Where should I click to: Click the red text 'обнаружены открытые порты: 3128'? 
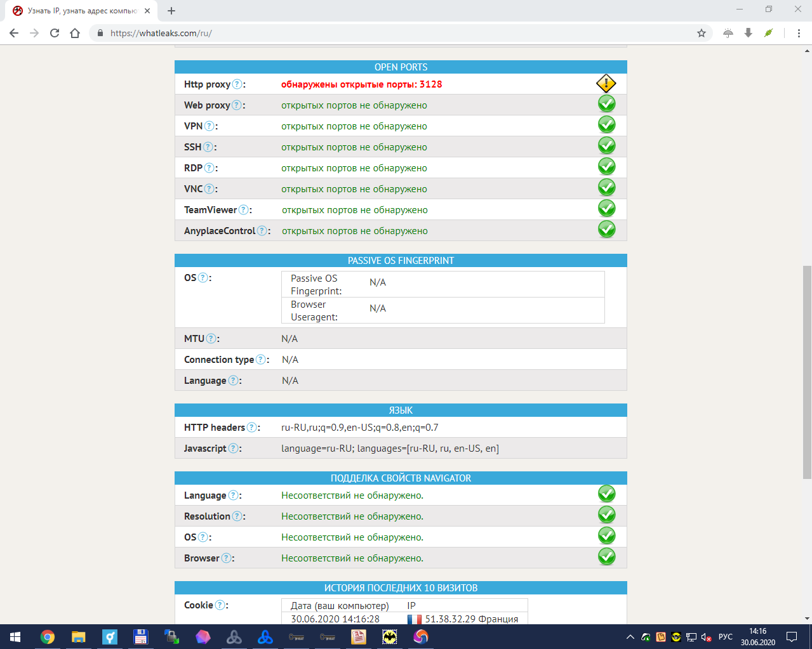tap(362, 84)
